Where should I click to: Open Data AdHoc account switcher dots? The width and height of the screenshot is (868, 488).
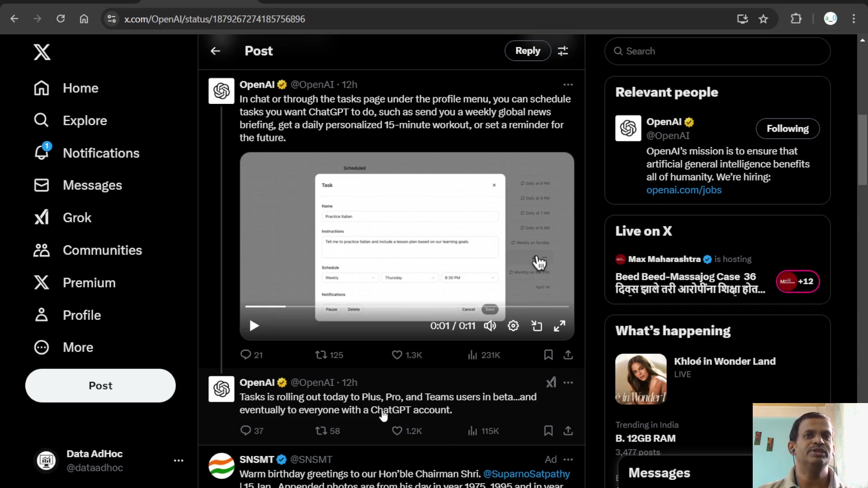[179, 460]
